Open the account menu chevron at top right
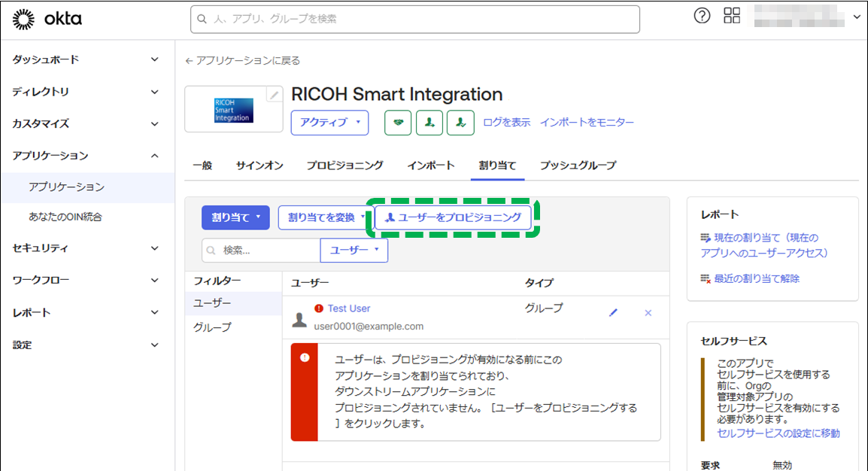The height and width of the screenshot is (471, 868). 857,17
